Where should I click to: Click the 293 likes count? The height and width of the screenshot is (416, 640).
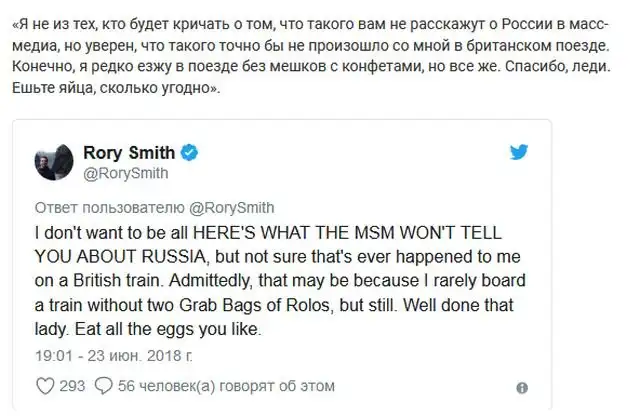(x=73, y=385)
